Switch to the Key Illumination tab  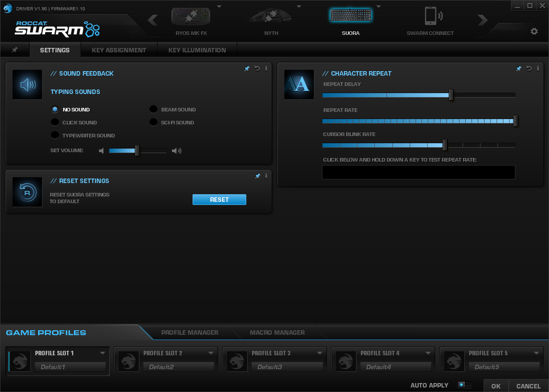[x=197, y=50]
